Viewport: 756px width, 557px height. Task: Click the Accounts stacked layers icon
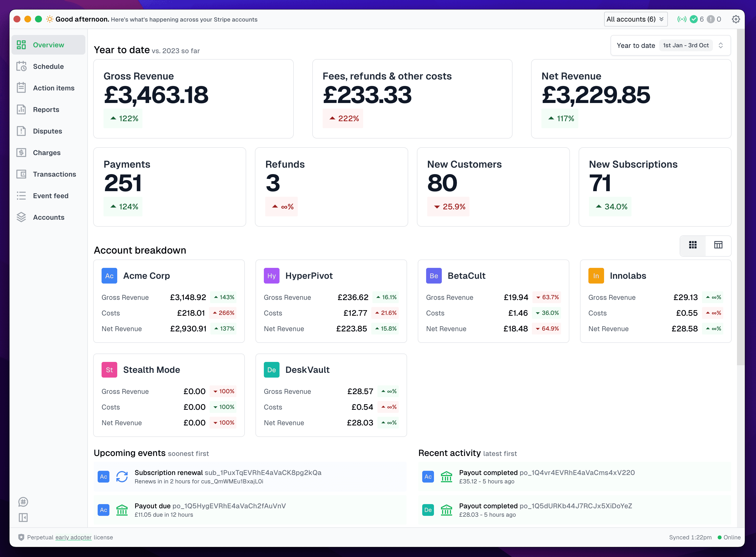[x=21, y=217]
